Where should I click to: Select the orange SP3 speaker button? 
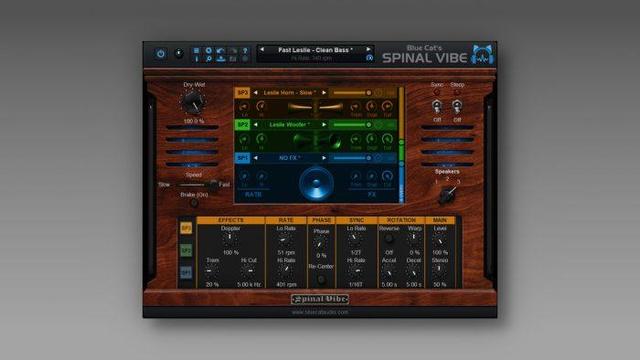tap(242, 93)
